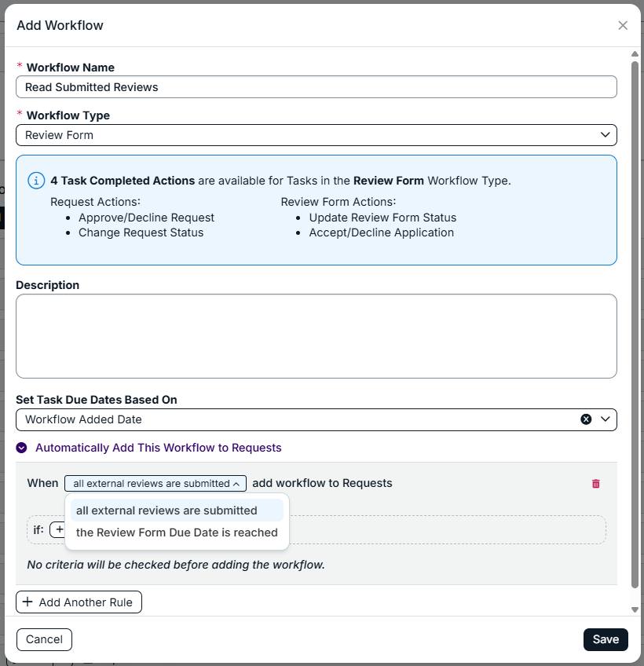
Task: Close the Add Workflow dialog with X
Action: 623,25
